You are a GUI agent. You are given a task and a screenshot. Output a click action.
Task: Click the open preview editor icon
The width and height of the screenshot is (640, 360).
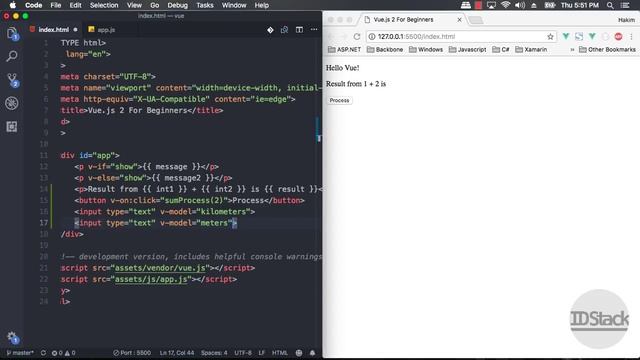click(x=284, y=30)
